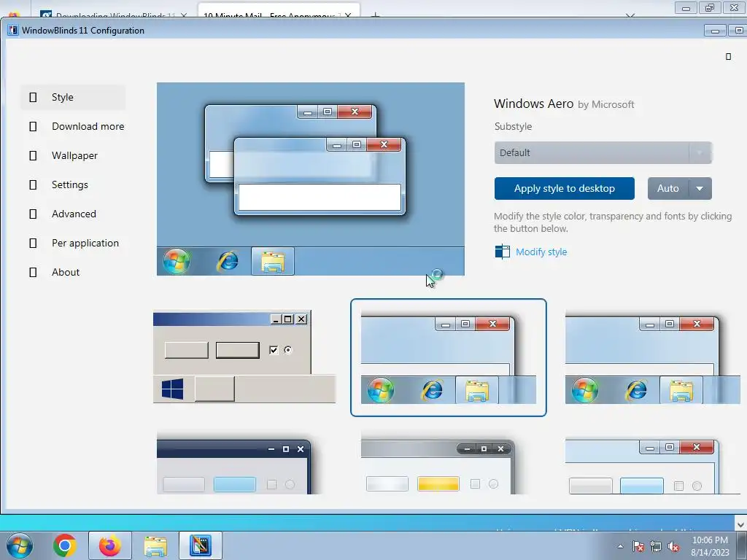
Task: Open Firefox from the taskbar
Action: pos(110,545)
